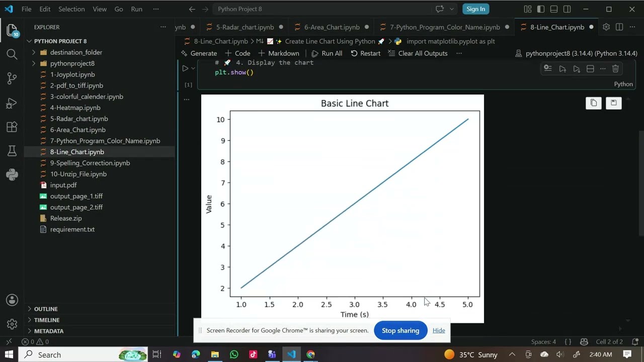Viewport: 644px width, 362px height.
Task: Open the Explorer view in the activity bar
Action: point(12,30)
